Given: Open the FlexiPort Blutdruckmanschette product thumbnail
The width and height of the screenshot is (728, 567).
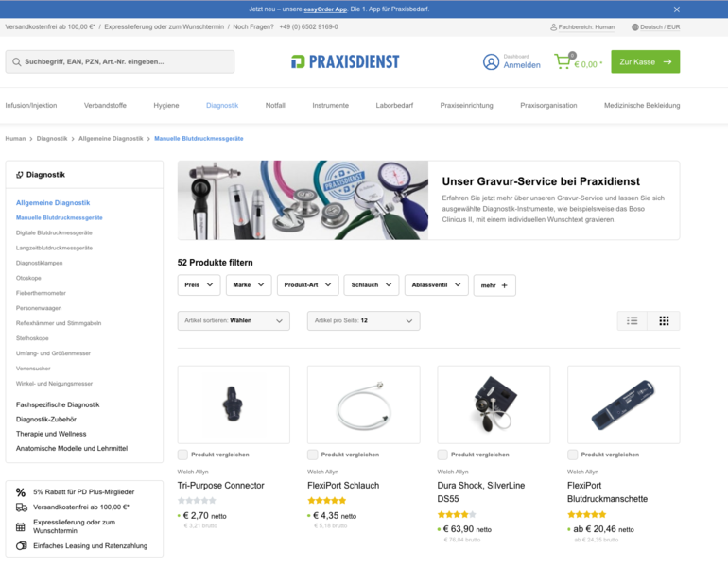Looking at the screenshot, I should click(624, 404).
